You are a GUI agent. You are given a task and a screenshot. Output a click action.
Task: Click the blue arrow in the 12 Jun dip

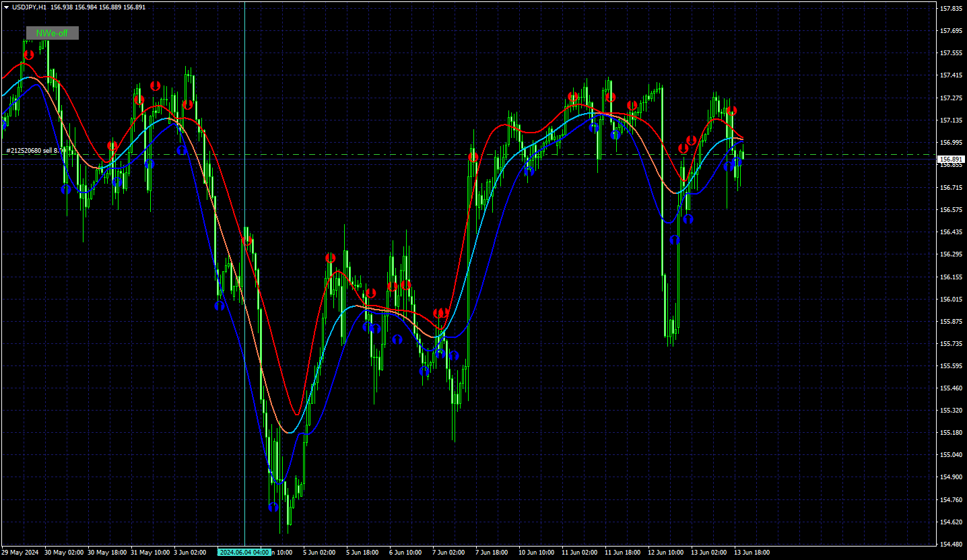[675, 240]
